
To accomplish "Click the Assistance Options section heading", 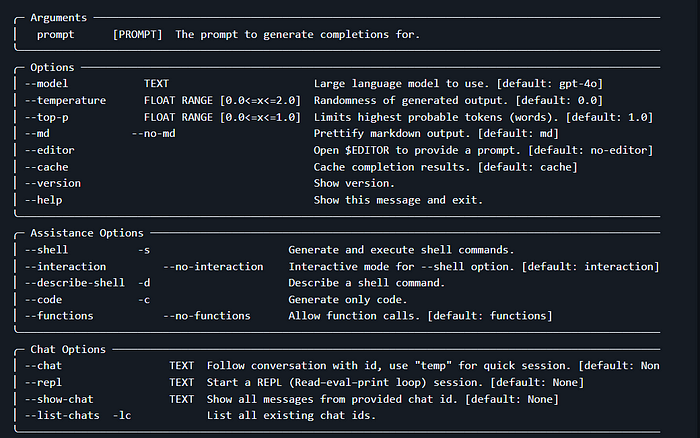I will [x=87, y=233].
